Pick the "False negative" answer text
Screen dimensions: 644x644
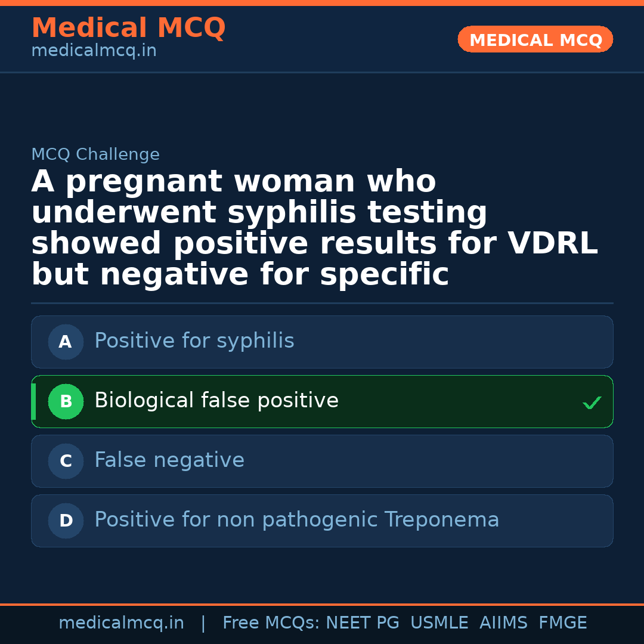169,460
